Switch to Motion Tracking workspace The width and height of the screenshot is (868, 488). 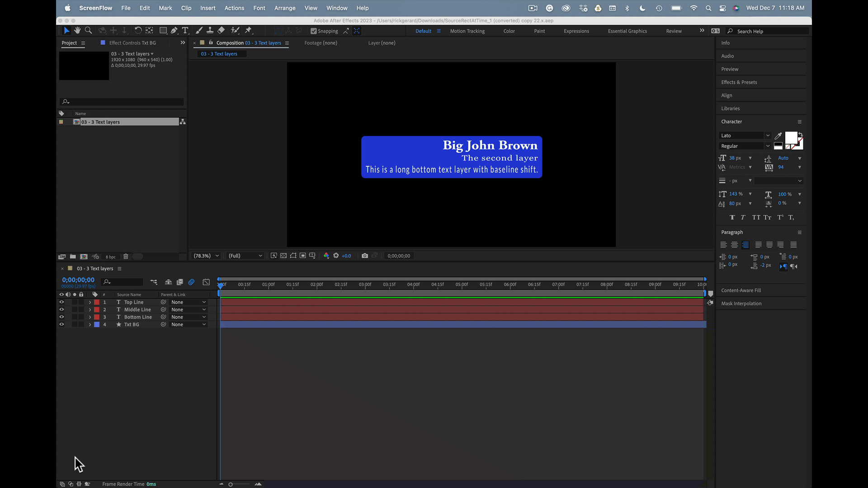click(467, 31)
